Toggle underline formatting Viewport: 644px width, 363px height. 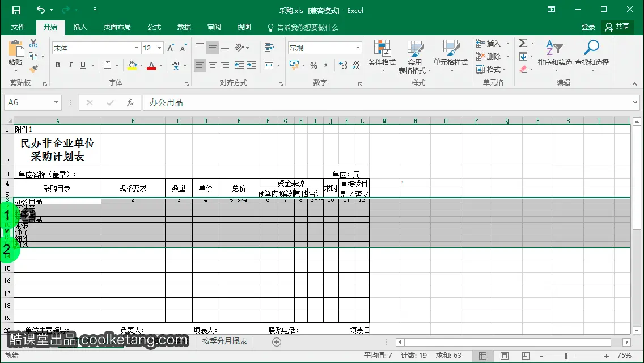83,65
